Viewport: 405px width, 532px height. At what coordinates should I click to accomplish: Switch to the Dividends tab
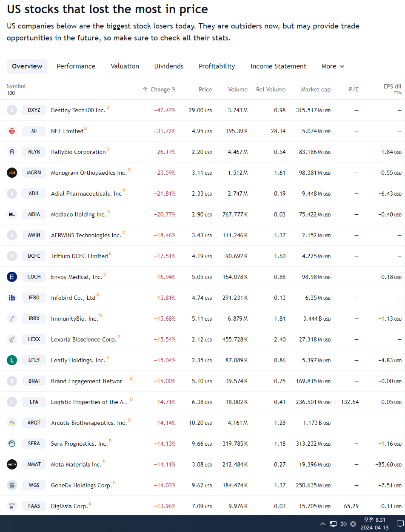point(169,66)
